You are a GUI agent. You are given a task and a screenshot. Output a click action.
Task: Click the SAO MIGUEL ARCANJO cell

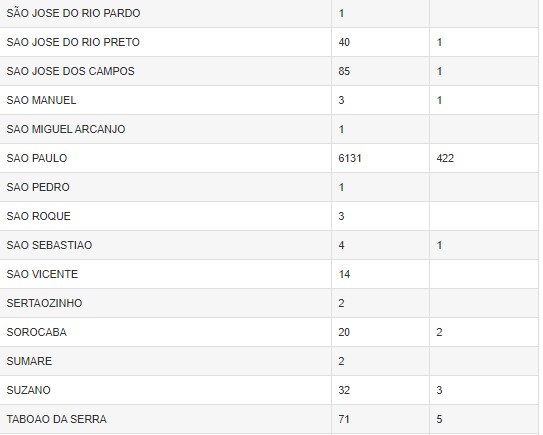[x=166, y=129]
